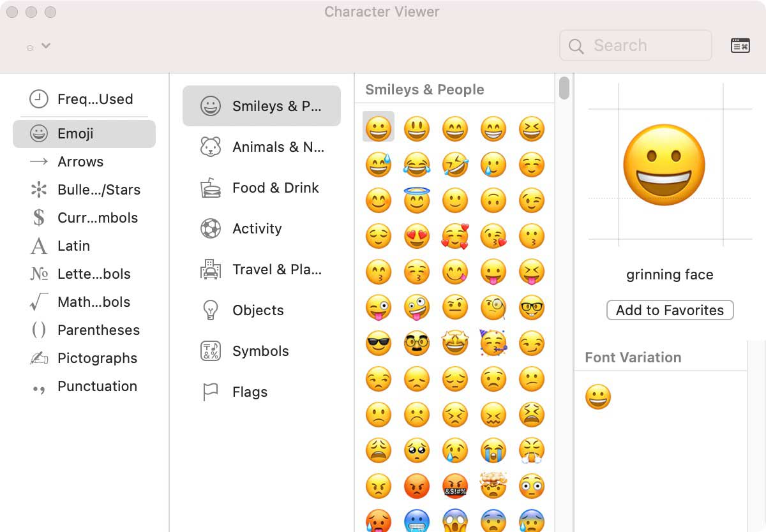Select the sunglasses face emoji
Screen dimensions: 766x532
379,344
